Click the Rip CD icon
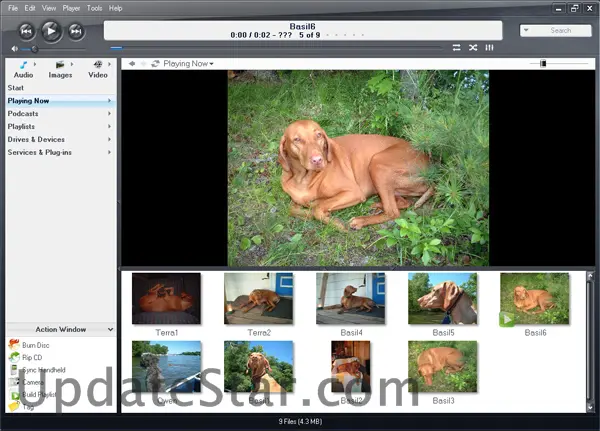The height and width of the screenshot is (431, 600). (x=14, y=357)
